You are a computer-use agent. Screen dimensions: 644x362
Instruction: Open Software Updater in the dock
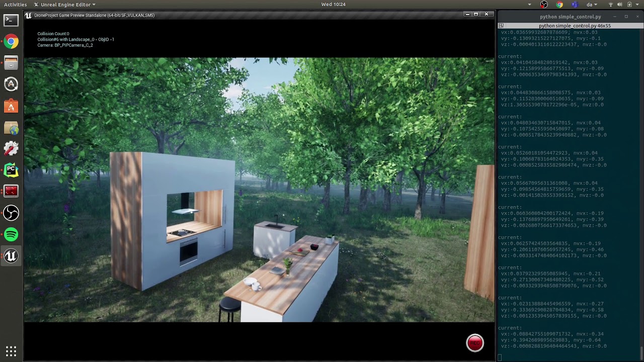point(11,84)
